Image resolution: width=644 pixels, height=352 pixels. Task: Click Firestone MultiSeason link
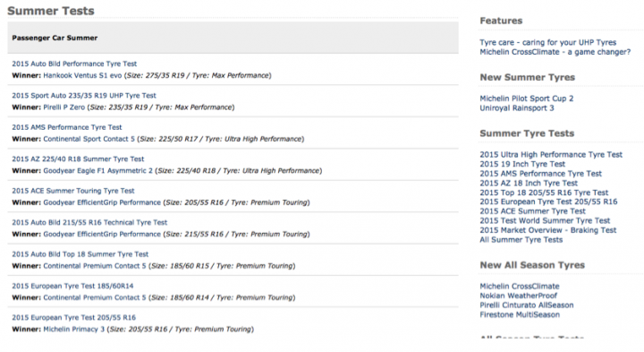(520, 314)
